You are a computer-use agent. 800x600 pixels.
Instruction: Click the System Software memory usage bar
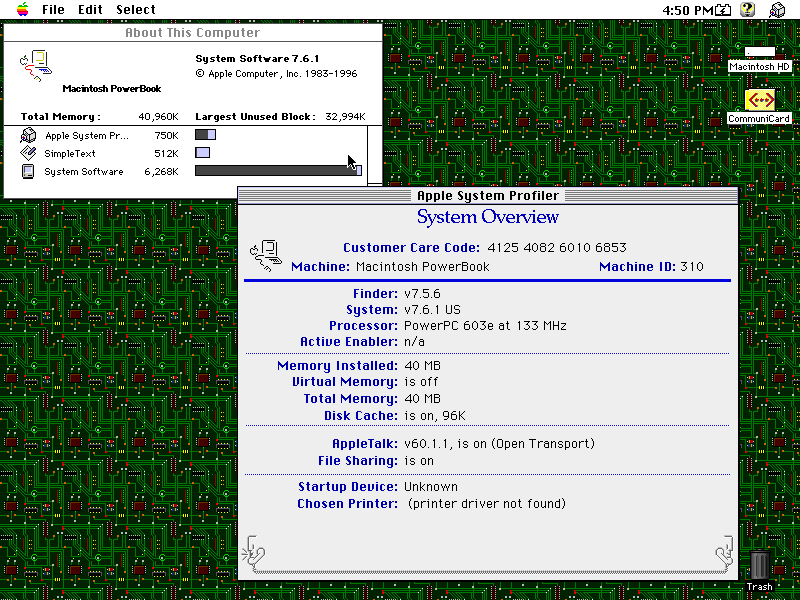[x=278, y=170]
